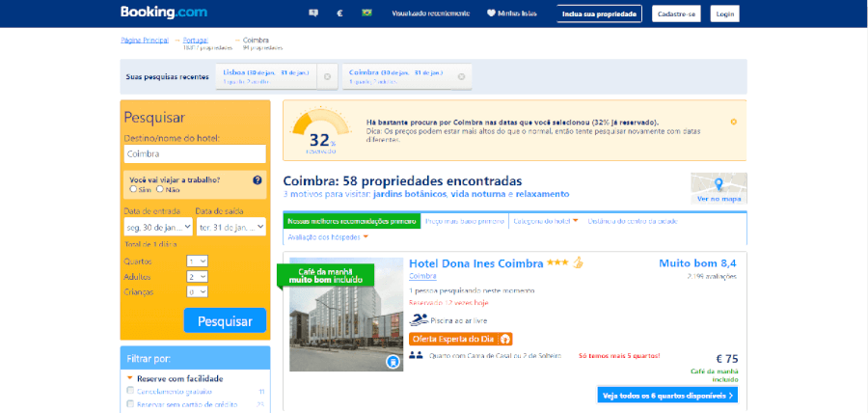Expand the Categoria do hotel sort menu
Image resolution: width=868 pixels, height=413 pixels.
point(546,221)
